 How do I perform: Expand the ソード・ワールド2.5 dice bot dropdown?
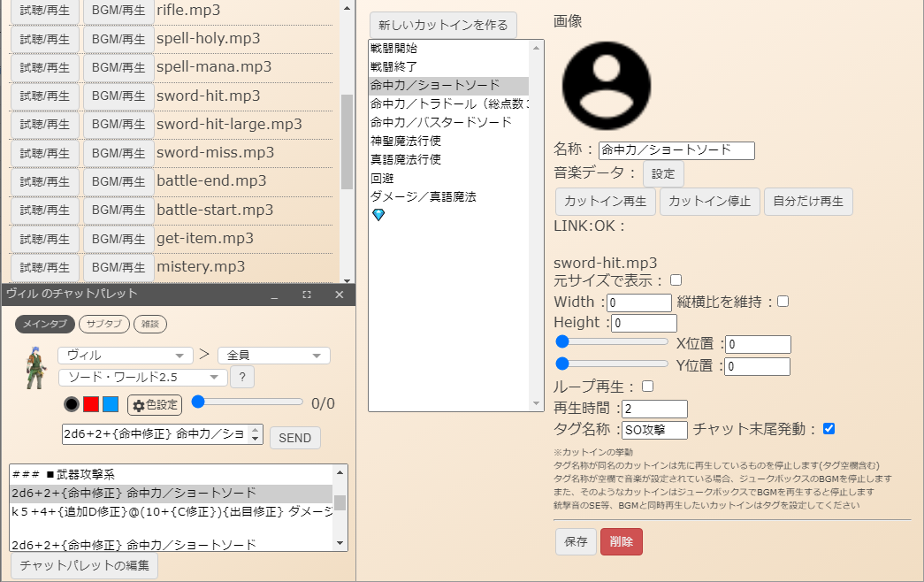pos(141,378)
